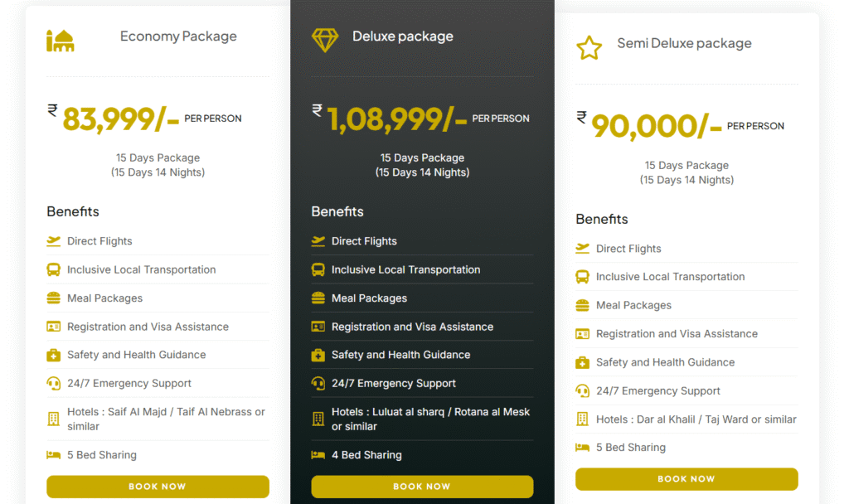Book the Deluxe package now

(x=422, y=487)
